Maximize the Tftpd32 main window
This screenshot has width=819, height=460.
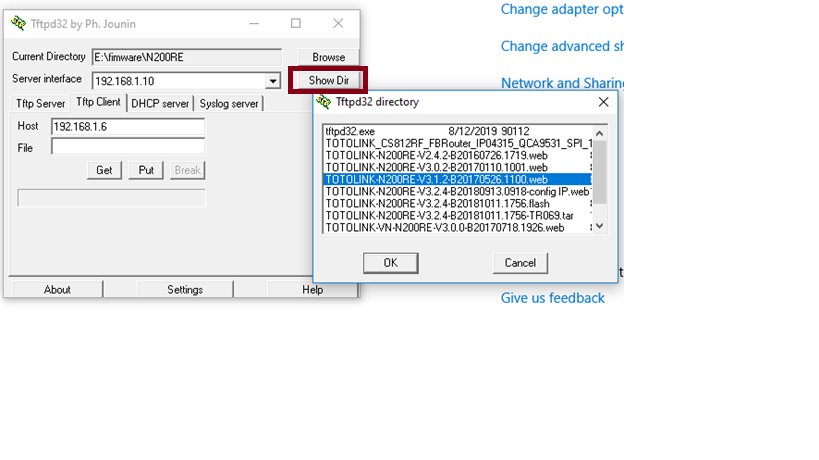296,23
